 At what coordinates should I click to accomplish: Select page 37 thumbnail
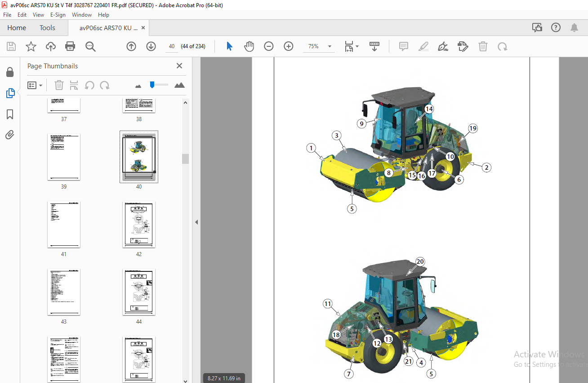[64, 105]
